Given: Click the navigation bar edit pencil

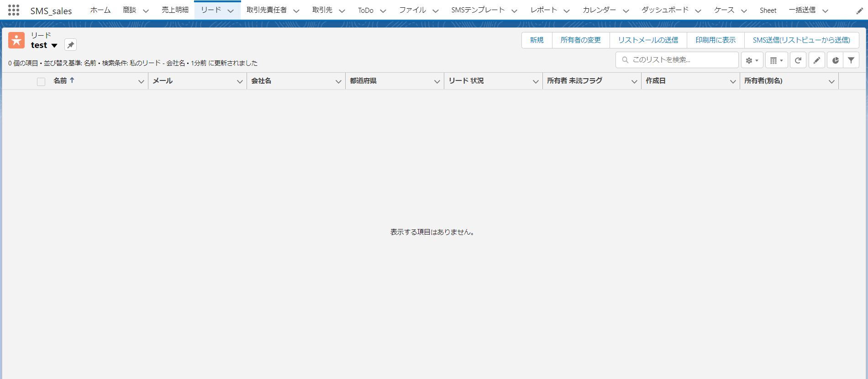Looking at the screenshot, I should pos(859,11).
